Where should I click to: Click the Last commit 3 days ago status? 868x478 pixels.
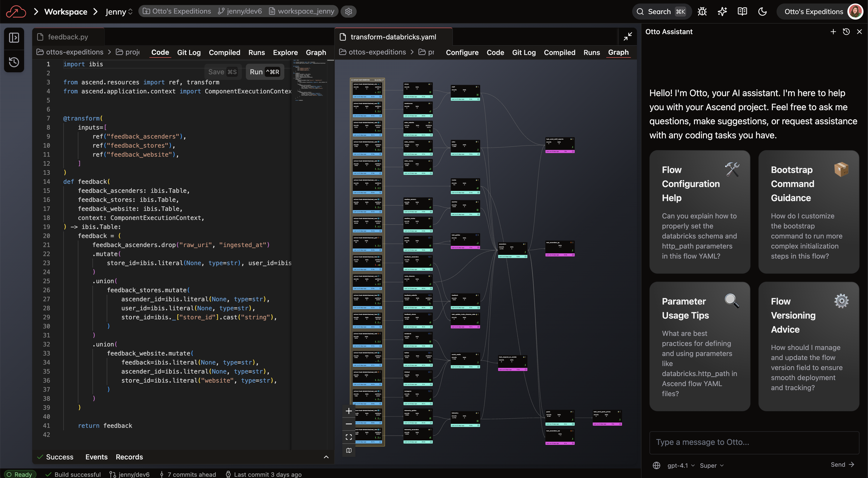tap(263, 474)
